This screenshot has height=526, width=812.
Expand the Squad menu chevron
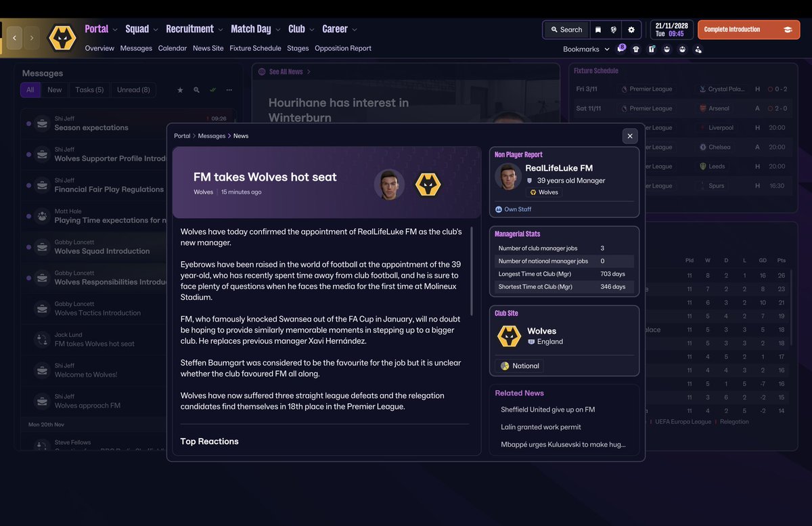(x=156, y=30)
